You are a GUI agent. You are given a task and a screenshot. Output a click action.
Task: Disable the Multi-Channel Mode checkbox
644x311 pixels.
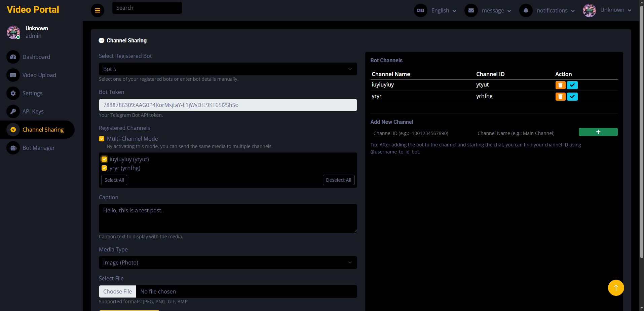point(102,139)
